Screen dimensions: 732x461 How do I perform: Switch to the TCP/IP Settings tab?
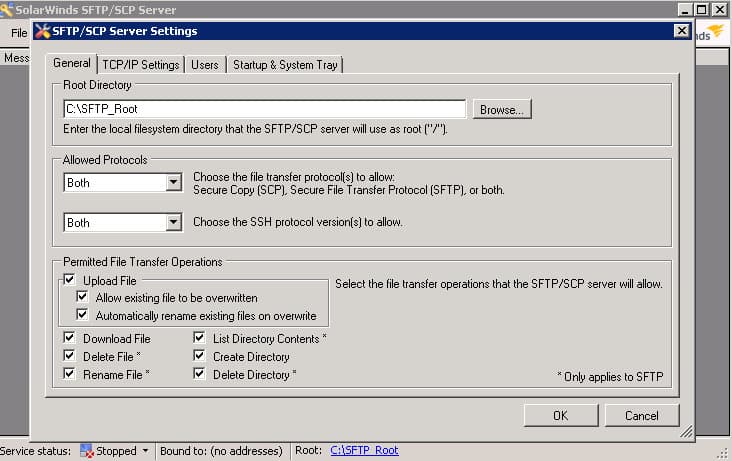pyautogui.click(x=141, y=65)
